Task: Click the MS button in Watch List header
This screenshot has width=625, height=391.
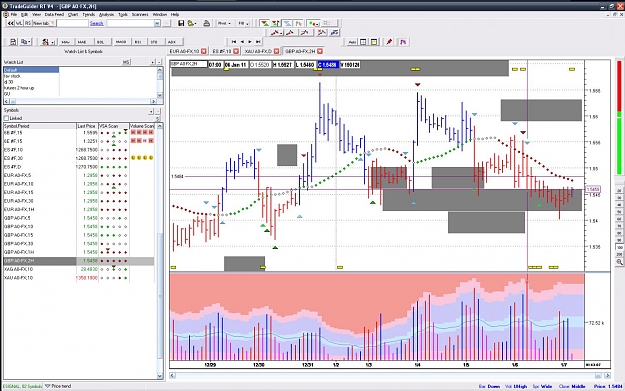Action: click(x=126, y=62)
